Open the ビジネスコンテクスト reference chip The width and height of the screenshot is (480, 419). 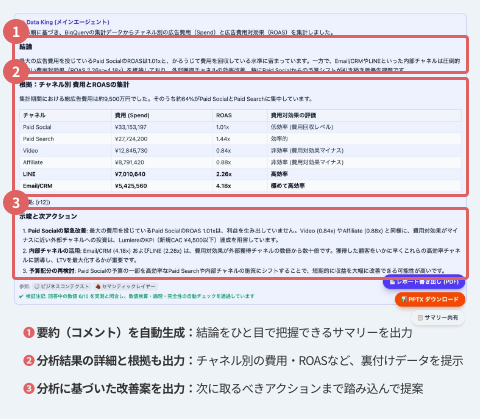[x=62, y=286]
